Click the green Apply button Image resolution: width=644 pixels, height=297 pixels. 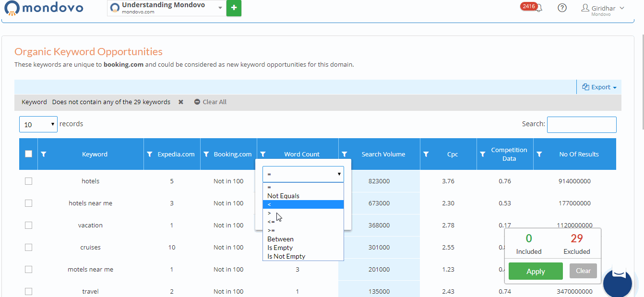click(x=536, y=271)
